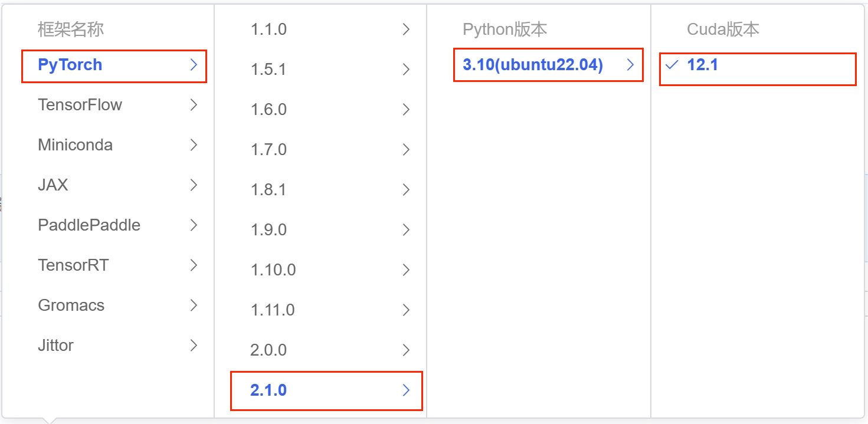Click chevron beside version 1.9.0

[x=406, y=230]
